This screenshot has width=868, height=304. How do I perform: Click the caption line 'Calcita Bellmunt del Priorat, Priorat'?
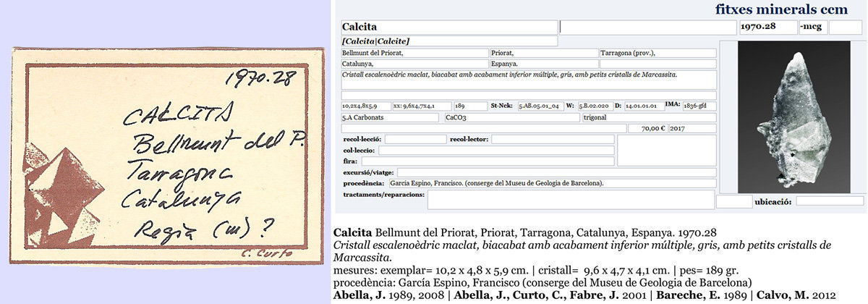(x=525, y=233)
